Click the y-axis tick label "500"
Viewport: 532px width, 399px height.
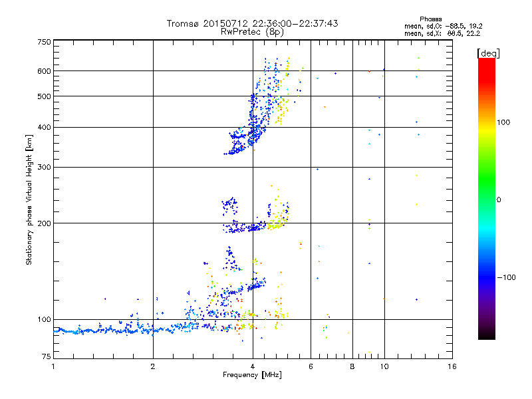coord(44,96)
